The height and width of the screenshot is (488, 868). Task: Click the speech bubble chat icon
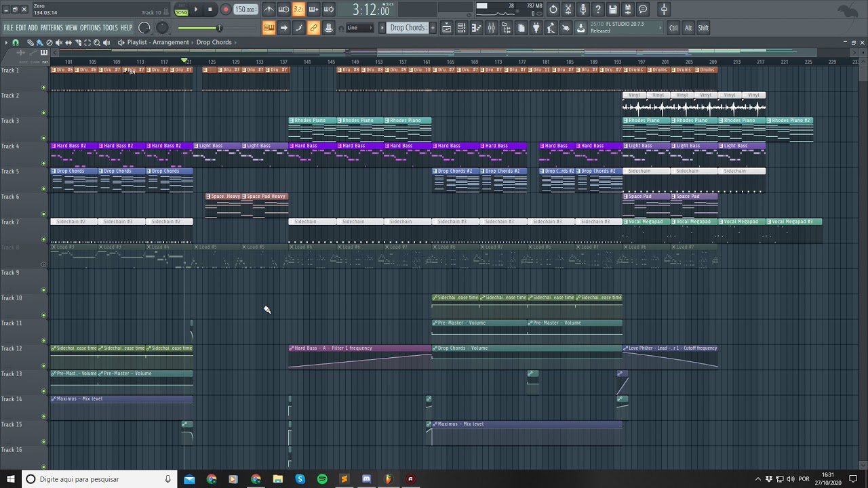pyautogui.click(x=643, y=9)
